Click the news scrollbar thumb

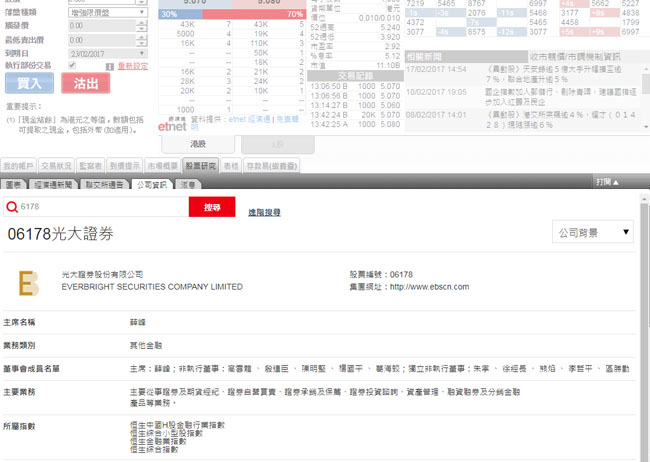tap(647, 84)
